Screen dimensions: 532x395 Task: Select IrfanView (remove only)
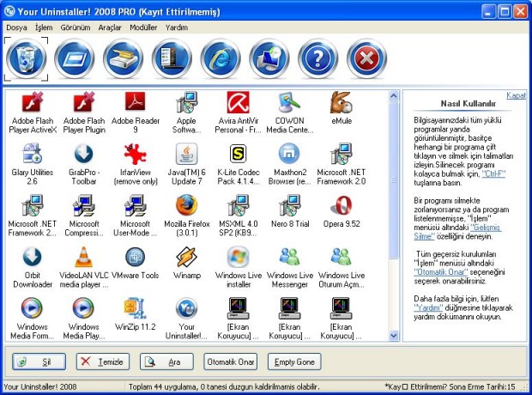click(136, 164)
